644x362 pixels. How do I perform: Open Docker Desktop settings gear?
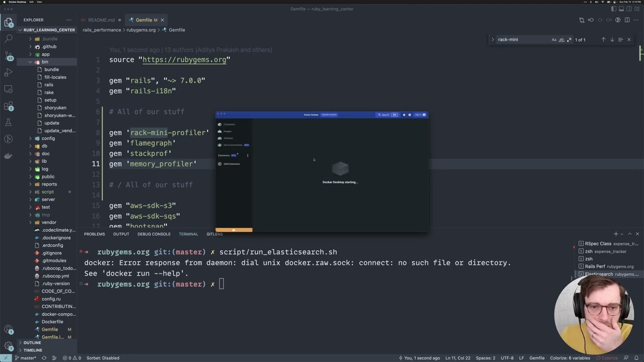pos(410,115)
